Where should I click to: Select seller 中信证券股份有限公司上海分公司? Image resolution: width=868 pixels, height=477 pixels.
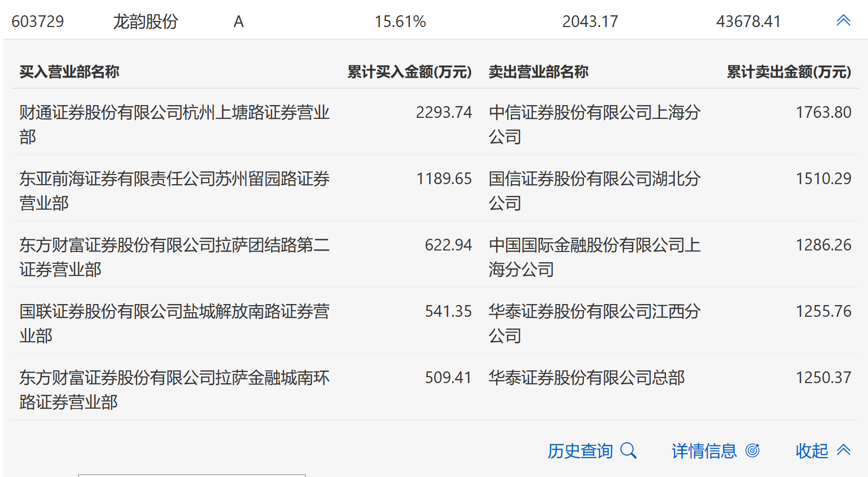594,124
